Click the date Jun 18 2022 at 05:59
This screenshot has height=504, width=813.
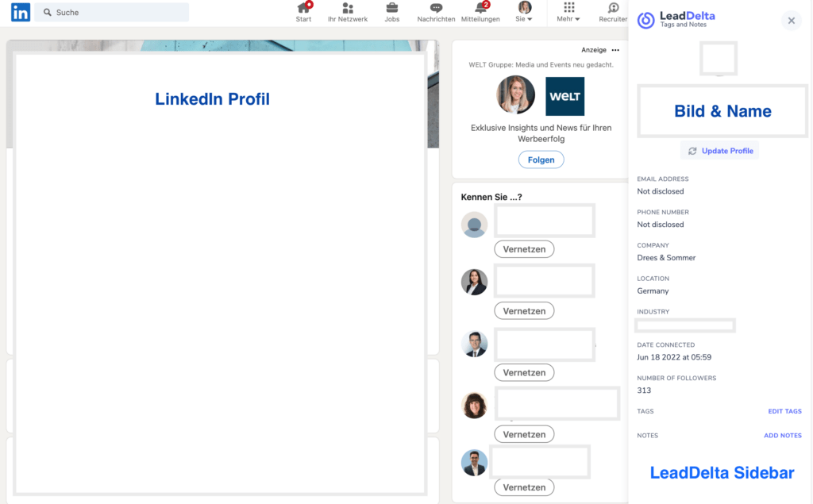click(674, 357)
